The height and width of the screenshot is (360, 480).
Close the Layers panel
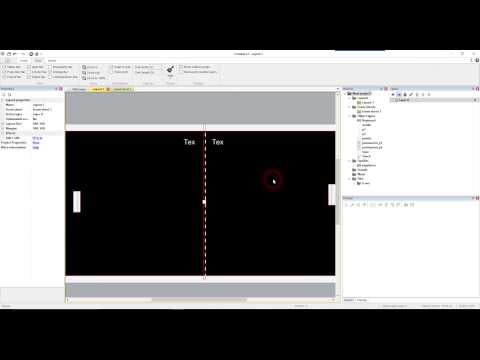pyautogui.click(x=478, y=89)
